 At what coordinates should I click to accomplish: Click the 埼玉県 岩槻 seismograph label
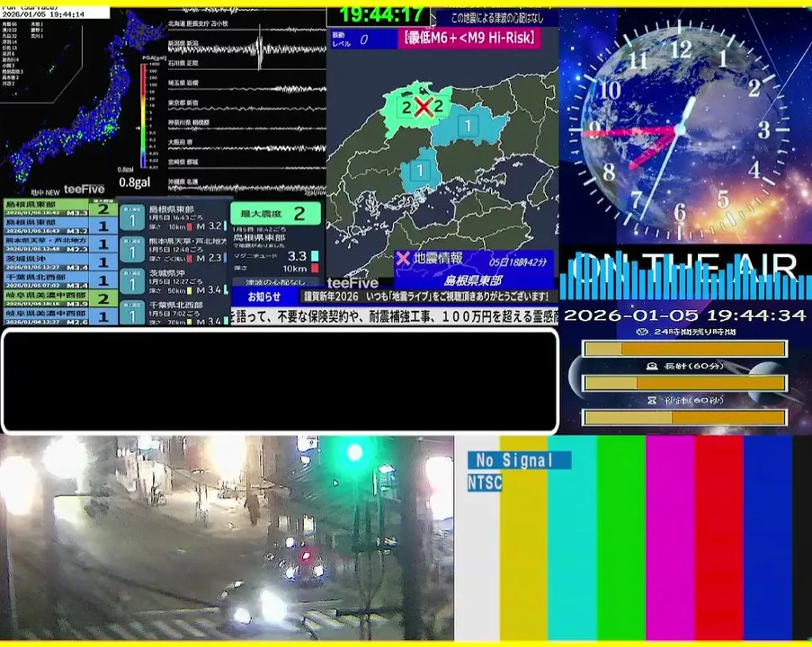(x=183, y=83)
